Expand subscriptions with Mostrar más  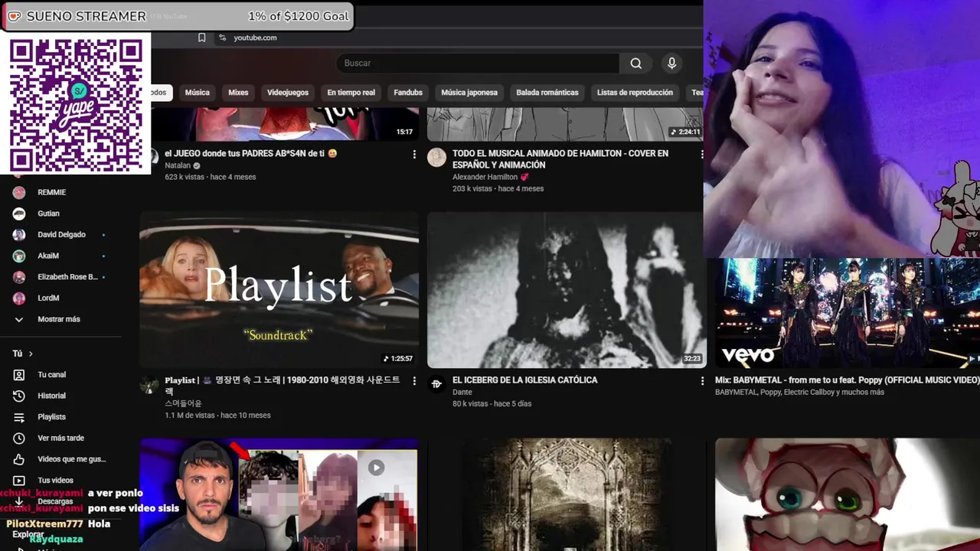pyautogui.click(x=59, y=319)
